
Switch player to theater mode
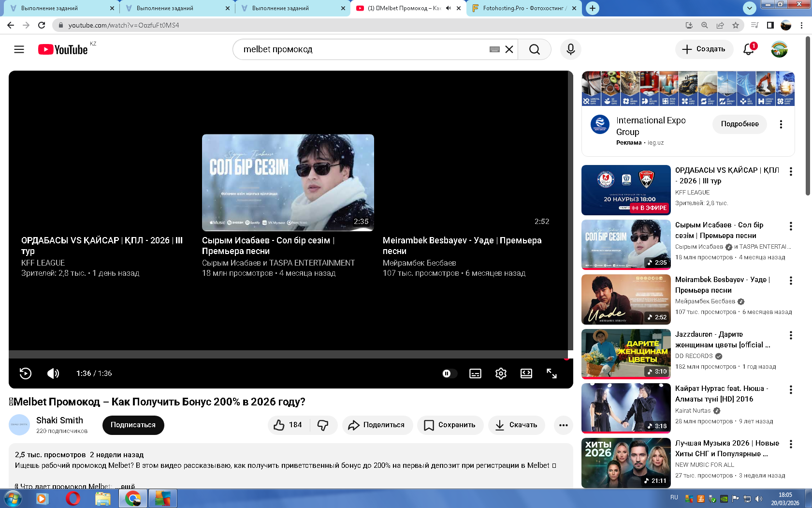pyautogui.click(x=526, y=374)
